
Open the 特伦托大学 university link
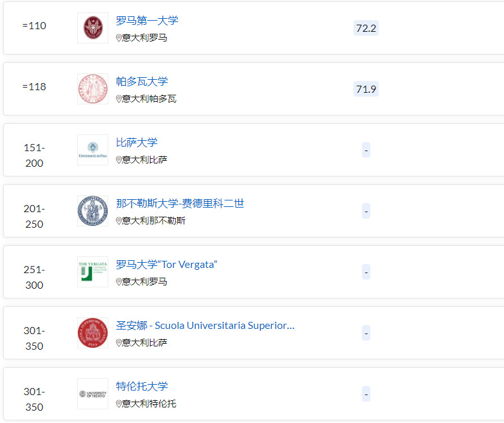(142, 387)
